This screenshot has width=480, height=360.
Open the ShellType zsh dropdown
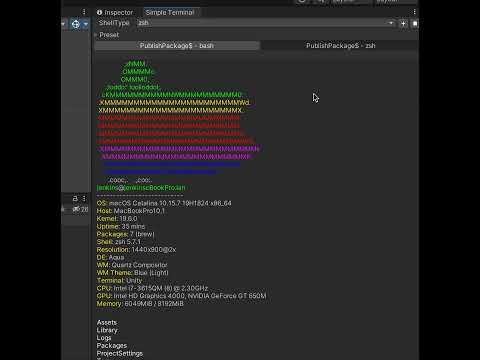tap(266, 23)
